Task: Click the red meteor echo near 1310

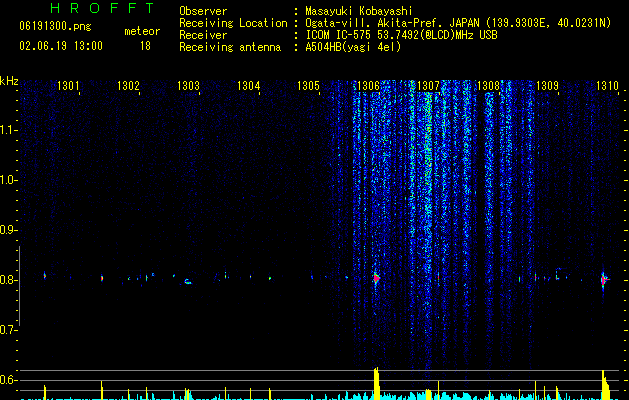Action: tap(604, 280)
